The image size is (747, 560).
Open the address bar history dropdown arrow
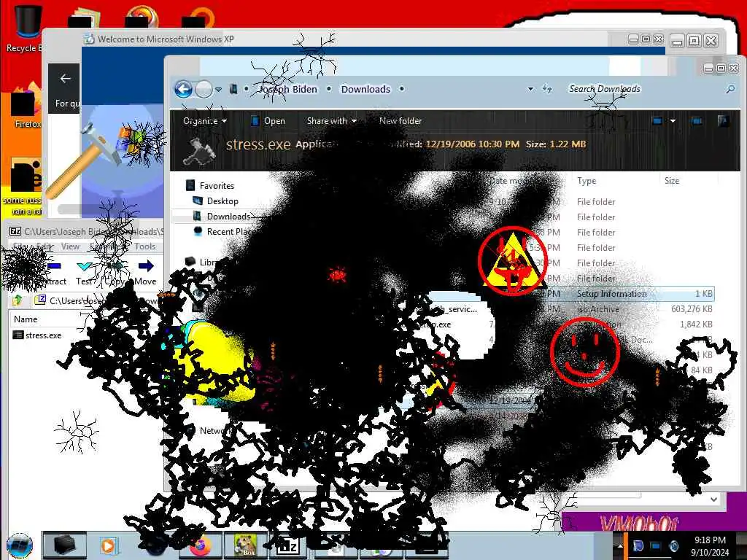530,89
